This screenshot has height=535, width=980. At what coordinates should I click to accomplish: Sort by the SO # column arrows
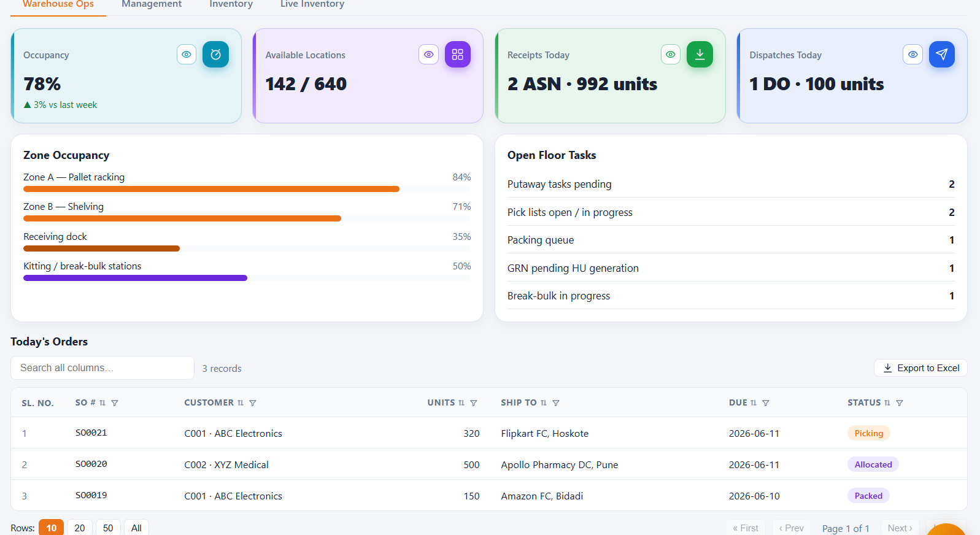(102, 403)
